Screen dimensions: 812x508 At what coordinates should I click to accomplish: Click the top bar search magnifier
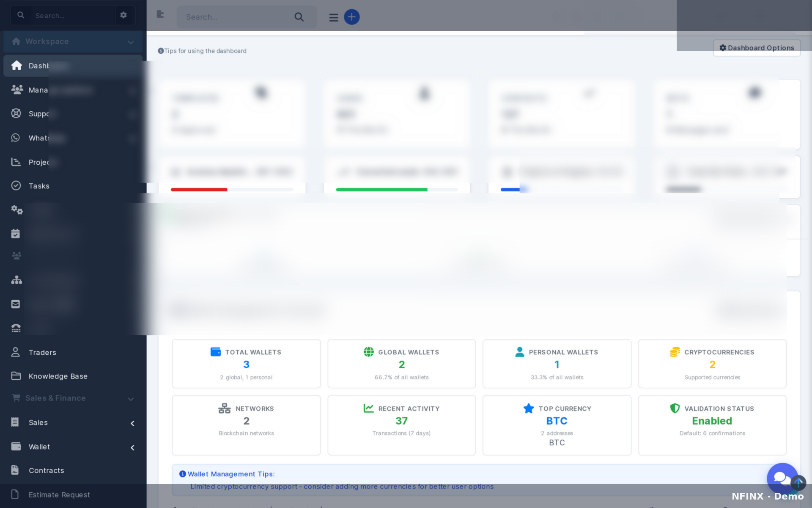click(299, 17)
